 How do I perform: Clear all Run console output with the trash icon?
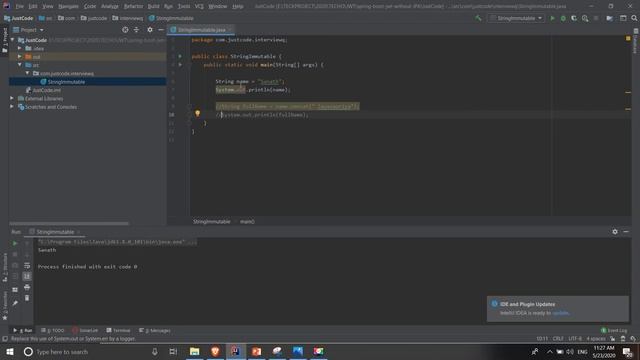click(x=27, y=298)
